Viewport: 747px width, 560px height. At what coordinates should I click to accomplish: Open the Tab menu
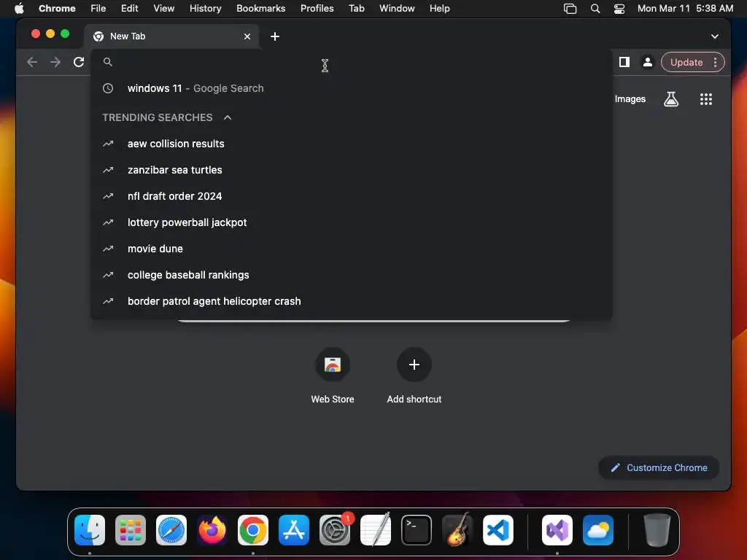click(356, 9)
